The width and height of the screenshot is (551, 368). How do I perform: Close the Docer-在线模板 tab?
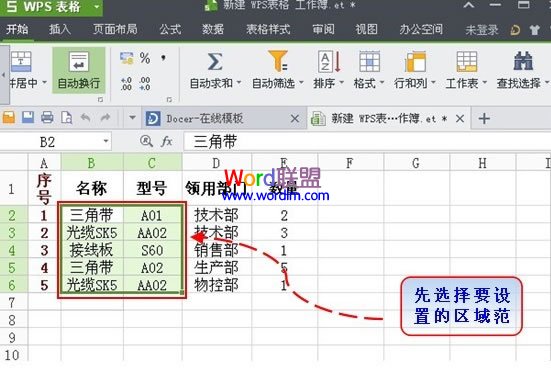[295, 119]
